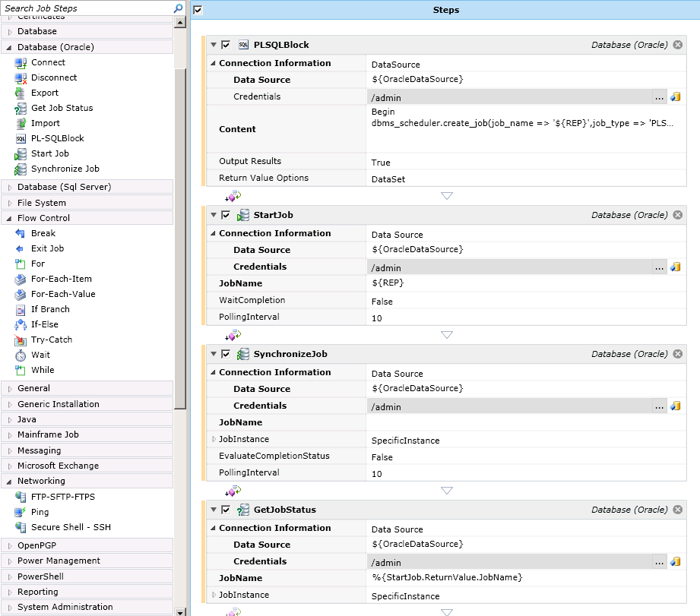Remove the PLSQLBlock step
Image resolution: width=700 pixels, height=616 pixels.
[678, 45]
